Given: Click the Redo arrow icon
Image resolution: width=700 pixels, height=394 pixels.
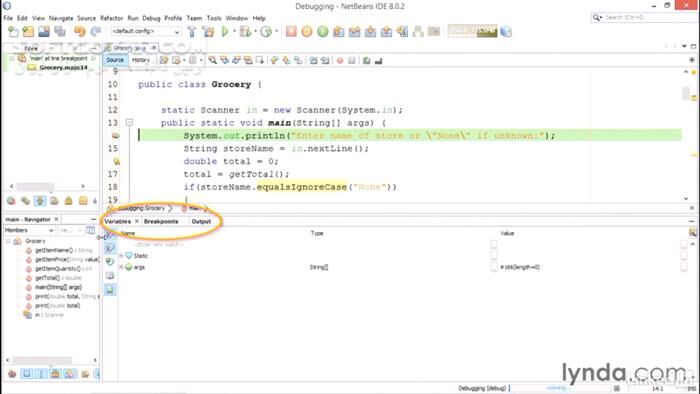Looking at the screenshot, I should coord(96,32).
